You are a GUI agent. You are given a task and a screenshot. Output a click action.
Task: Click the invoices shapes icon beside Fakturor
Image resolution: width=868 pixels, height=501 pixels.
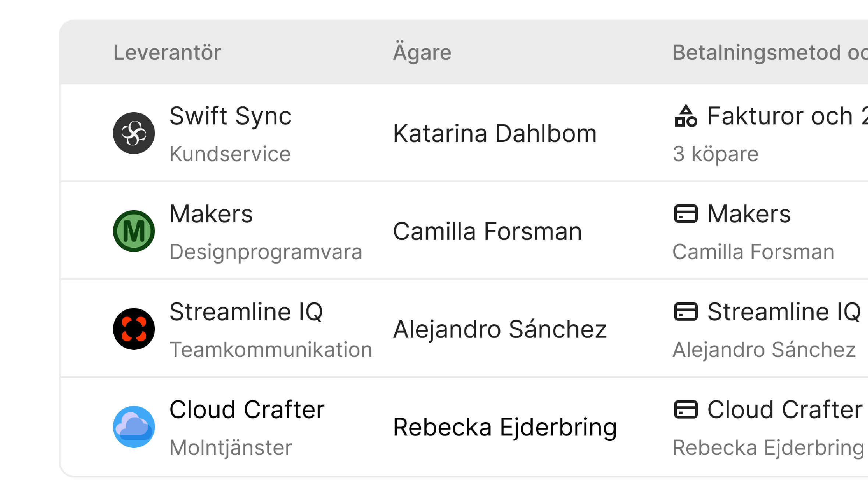[686, 116]
